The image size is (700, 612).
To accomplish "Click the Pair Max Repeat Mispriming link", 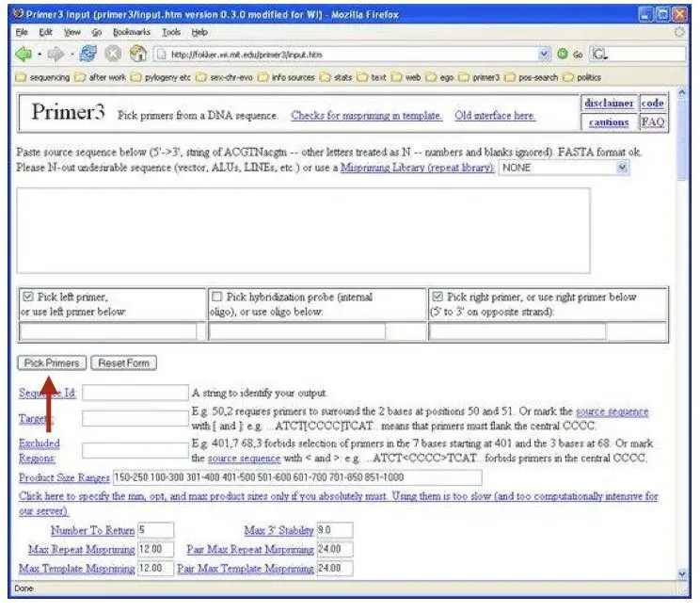I will [250, 550].
